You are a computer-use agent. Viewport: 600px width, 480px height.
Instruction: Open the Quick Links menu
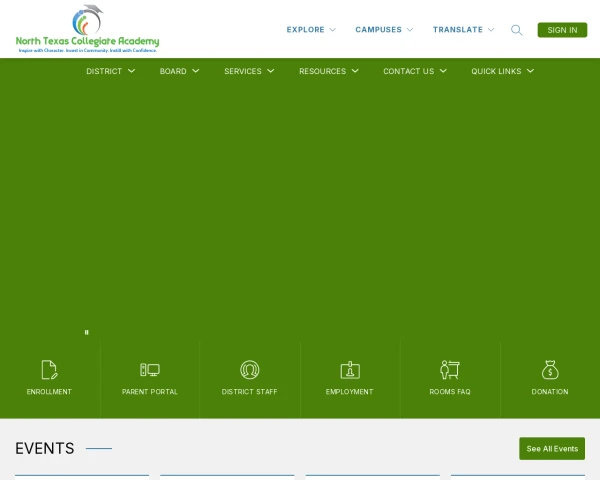(x=502, y=71)
